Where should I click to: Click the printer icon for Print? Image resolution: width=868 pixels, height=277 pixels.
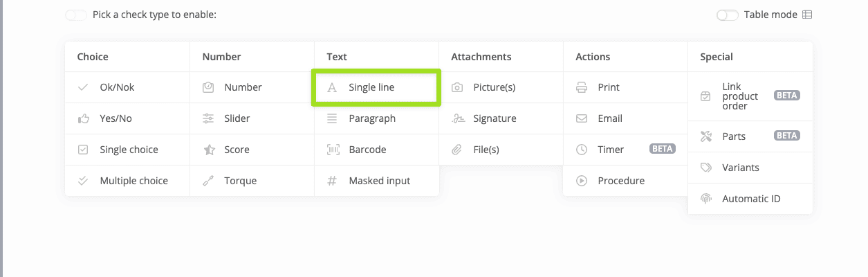pyautogui.click(x=582, y=87)
